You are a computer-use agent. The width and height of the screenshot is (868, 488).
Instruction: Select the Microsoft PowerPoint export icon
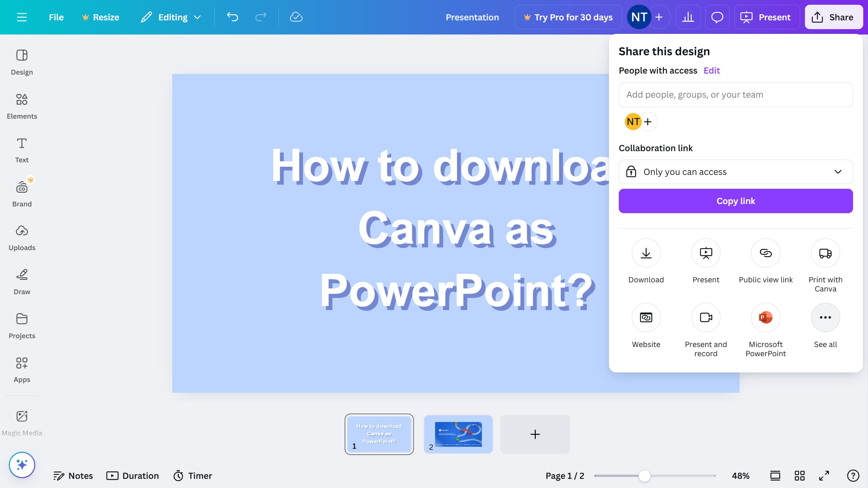766,318
